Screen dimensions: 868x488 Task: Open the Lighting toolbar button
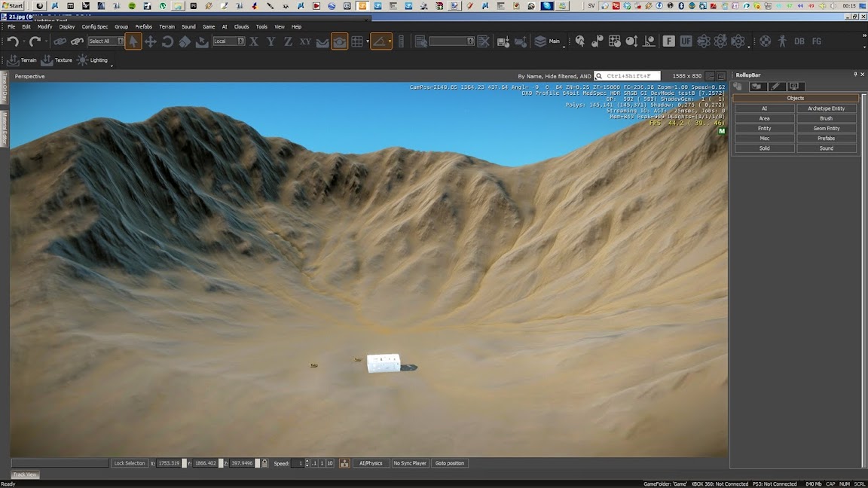click(93, 60)
